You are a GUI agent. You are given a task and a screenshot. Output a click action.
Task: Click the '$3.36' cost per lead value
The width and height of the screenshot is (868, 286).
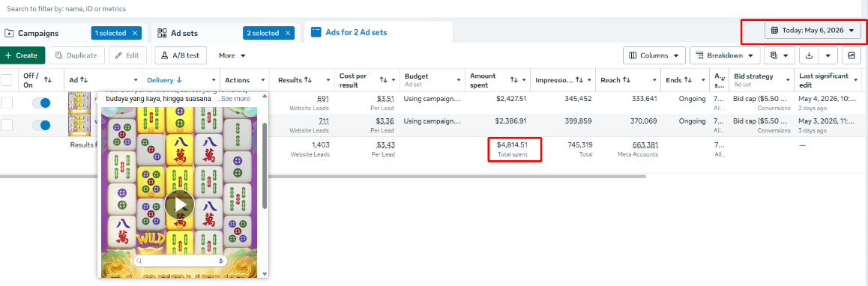point(385,121)
